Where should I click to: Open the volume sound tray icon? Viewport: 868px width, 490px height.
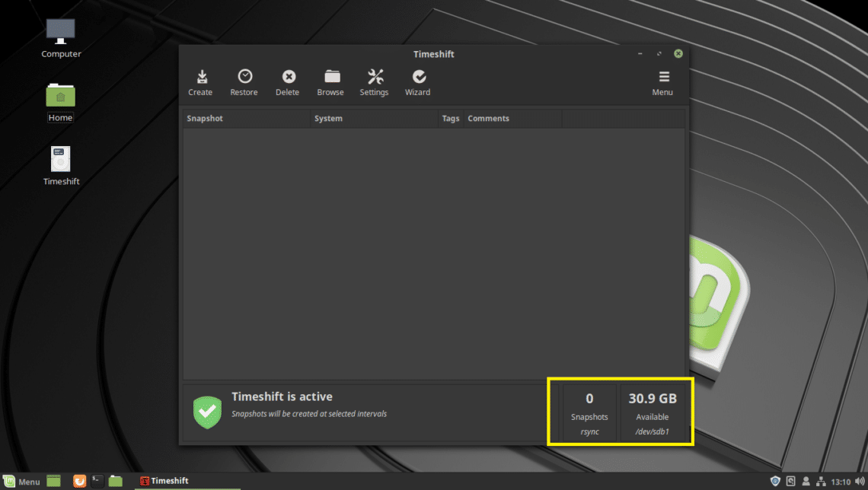click(860, 481)
